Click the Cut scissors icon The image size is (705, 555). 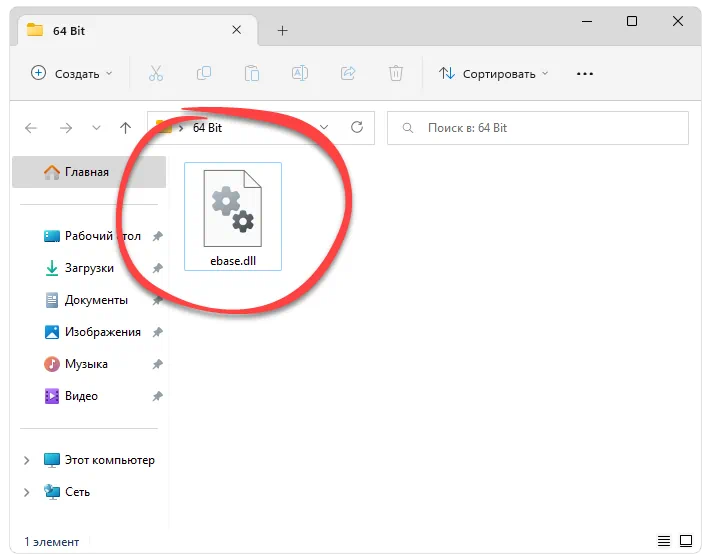tap(156, 73)
